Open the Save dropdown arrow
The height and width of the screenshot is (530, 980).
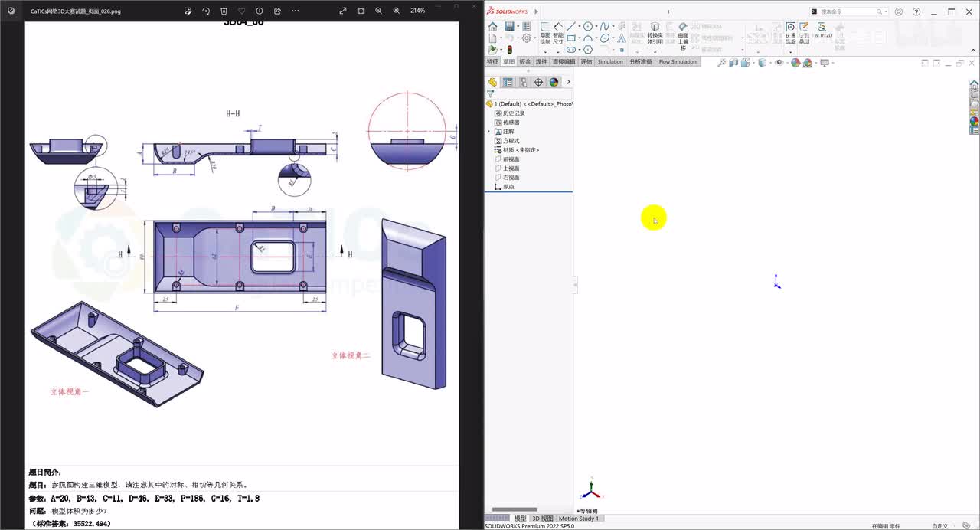(518, 26)
